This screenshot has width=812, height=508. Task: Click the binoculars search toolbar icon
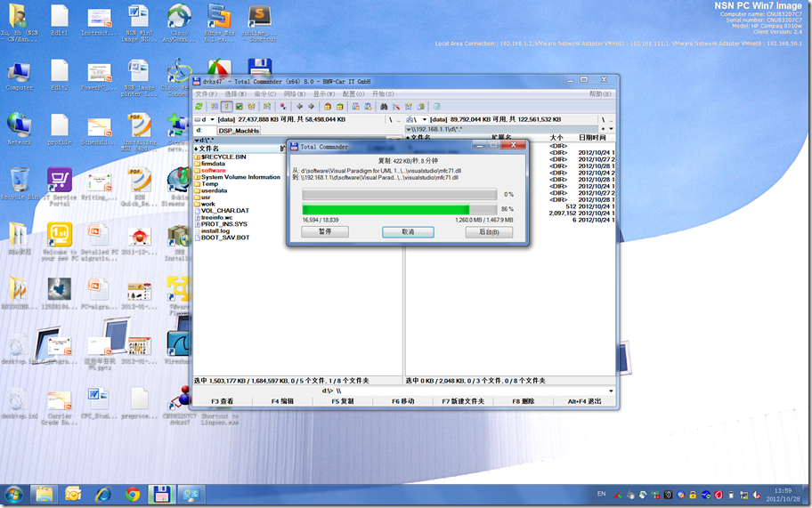(x=384, y=107)
